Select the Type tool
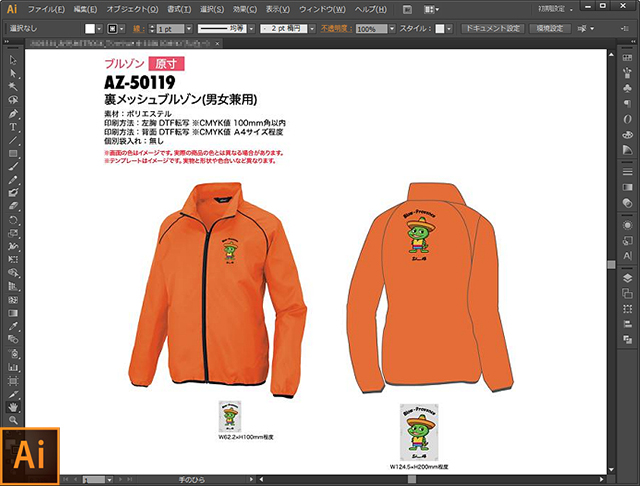The height and width of the screenshot is (486, 640). tap(12, 127)
